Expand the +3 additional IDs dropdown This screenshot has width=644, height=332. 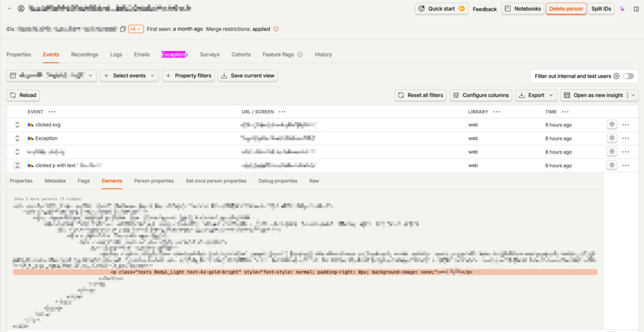tap(136, 29)
